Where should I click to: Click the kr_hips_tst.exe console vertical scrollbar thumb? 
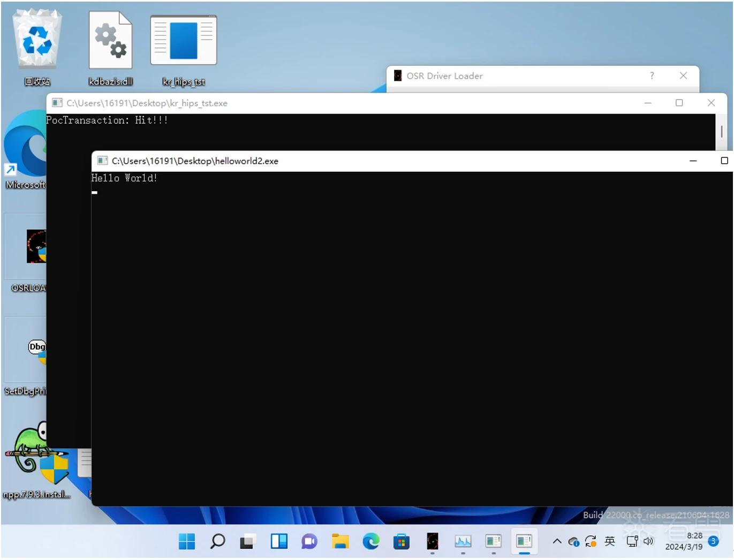point(722,131)
